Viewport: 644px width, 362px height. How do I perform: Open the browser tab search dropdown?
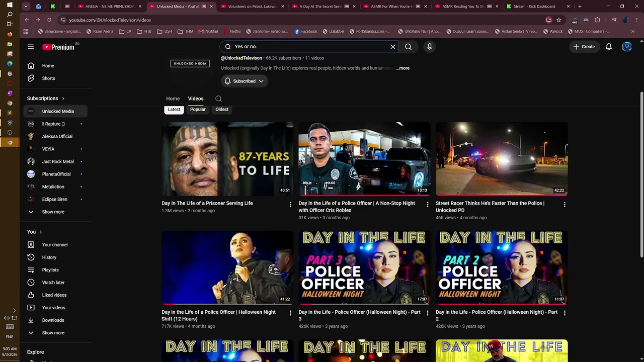pos(26,7)
